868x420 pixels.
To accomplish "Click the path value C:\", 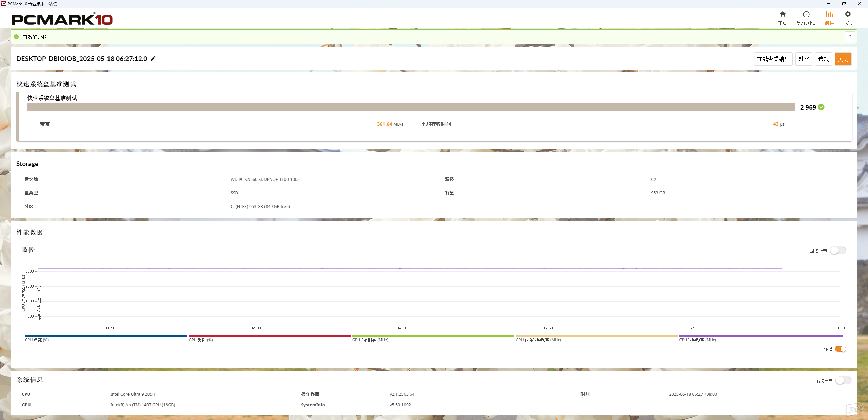I will pyautogui.click(x=654, y=179).
